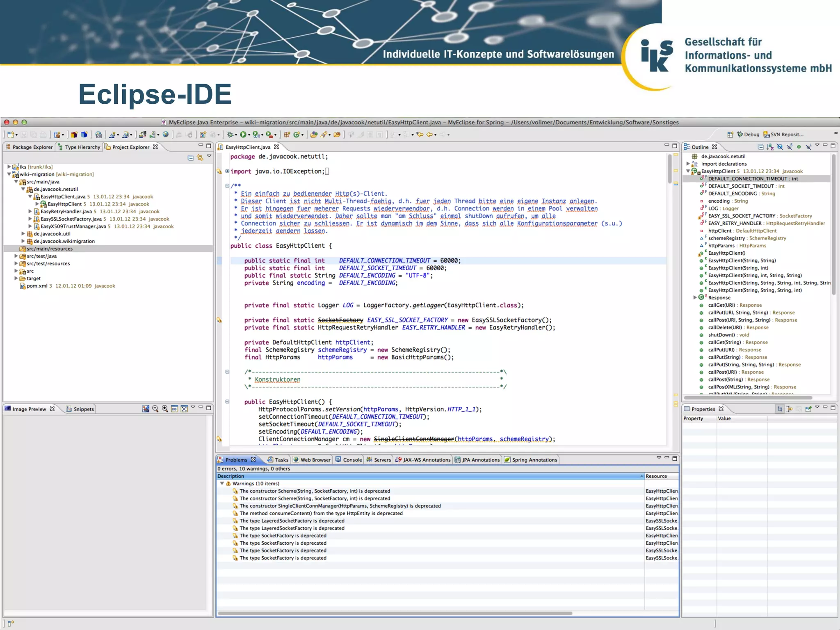Click actual size 100 icon in Image Preview
The image size is (840, 630).
[x=174, y=409]
